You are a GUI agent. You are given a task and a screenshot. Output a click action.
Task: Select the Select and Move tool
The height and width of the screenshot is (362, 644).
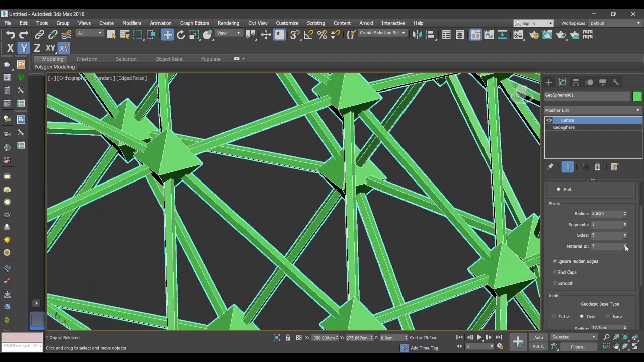coord(167,35)
